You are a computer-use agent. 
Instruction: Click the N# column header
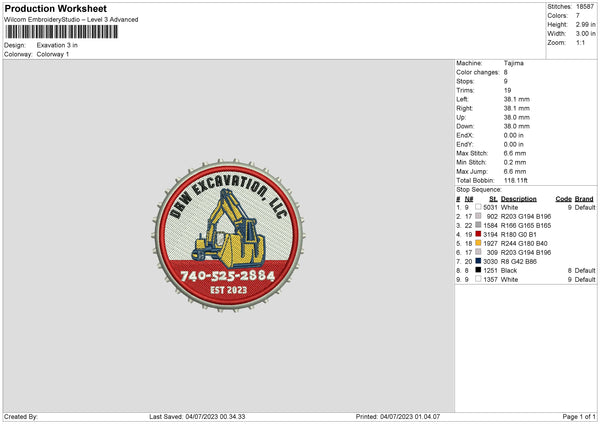[469, 199]
